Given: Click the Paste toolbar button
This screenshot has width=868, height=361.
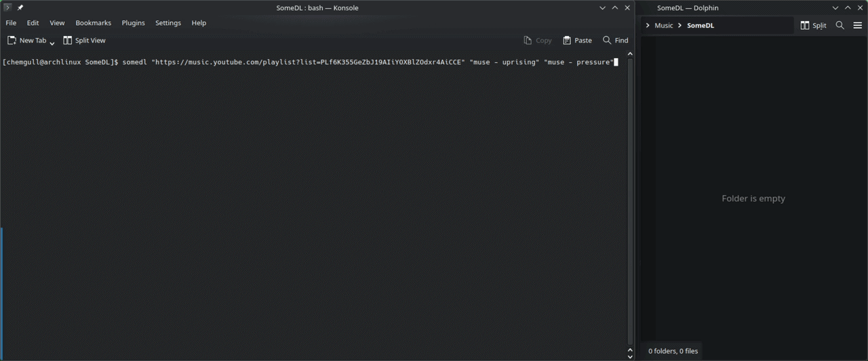Looking at the screenshot, I should point(577,41).
